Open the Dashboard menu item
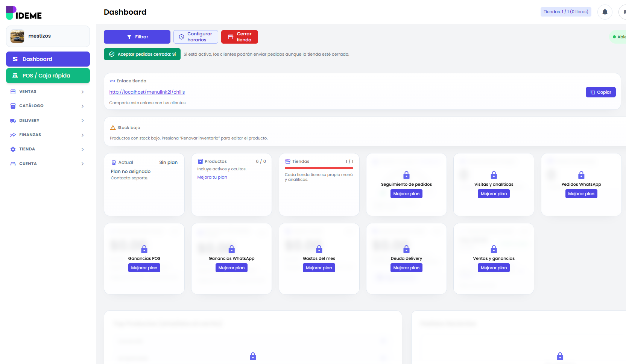 coord(48,59)
